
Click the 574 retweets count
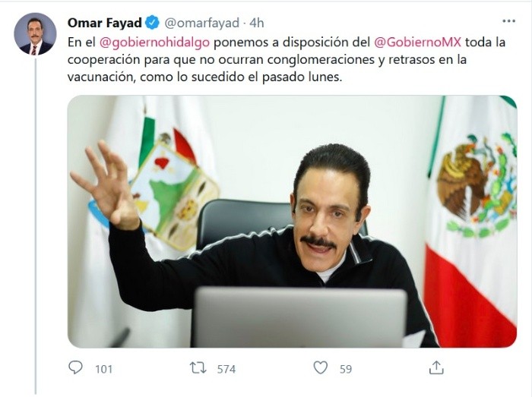click(226, 369)
